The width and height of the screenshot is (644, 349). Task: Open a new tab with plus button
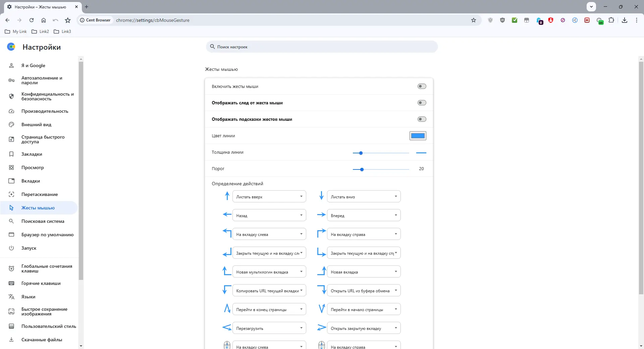(87, 7)
